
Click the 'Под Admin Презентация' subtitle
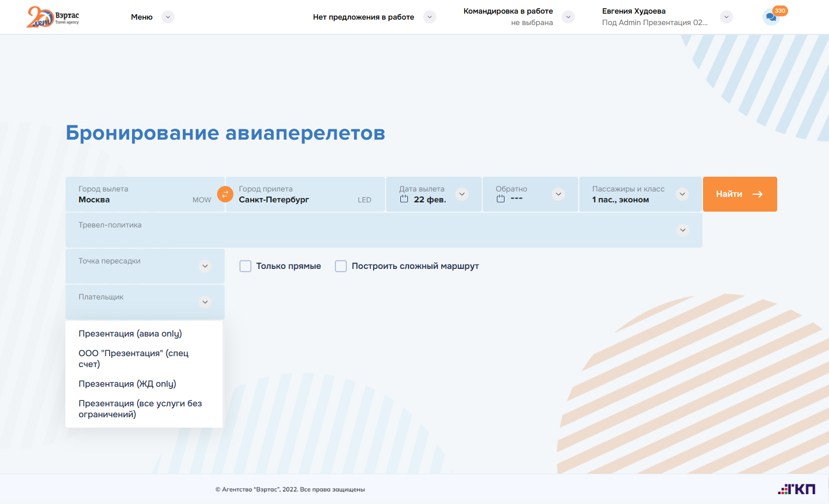click(655, 22)
